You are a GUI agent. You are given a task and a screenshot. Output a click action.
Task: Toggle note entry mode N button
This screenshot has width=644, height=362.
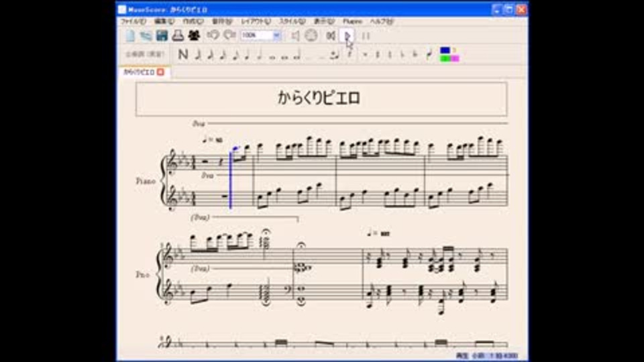pyautogui.click(x=183, y=54)
